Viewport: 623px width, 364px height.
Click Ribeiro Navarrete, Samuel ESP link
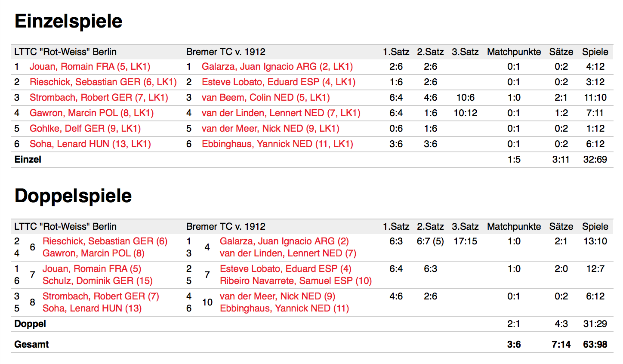coord(296,281)
